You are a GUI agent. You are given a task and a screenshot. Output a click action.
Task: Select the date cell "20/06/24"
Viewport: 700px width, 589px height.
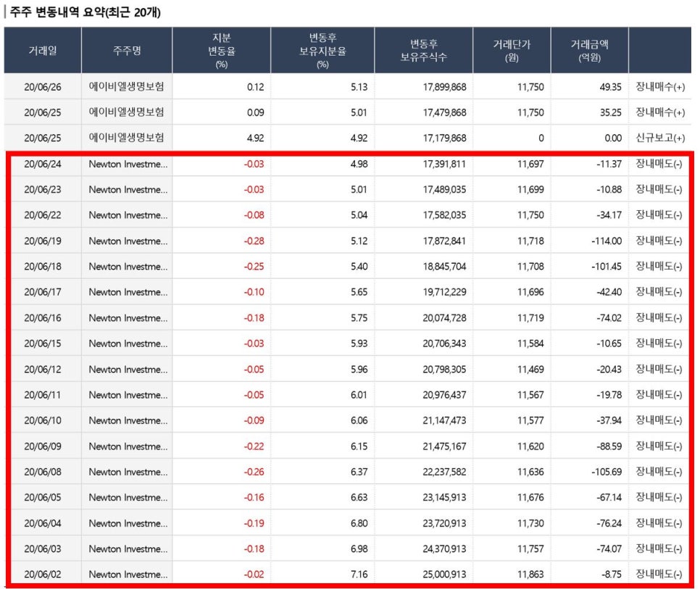pyautogui.click(x=43, y=164)
